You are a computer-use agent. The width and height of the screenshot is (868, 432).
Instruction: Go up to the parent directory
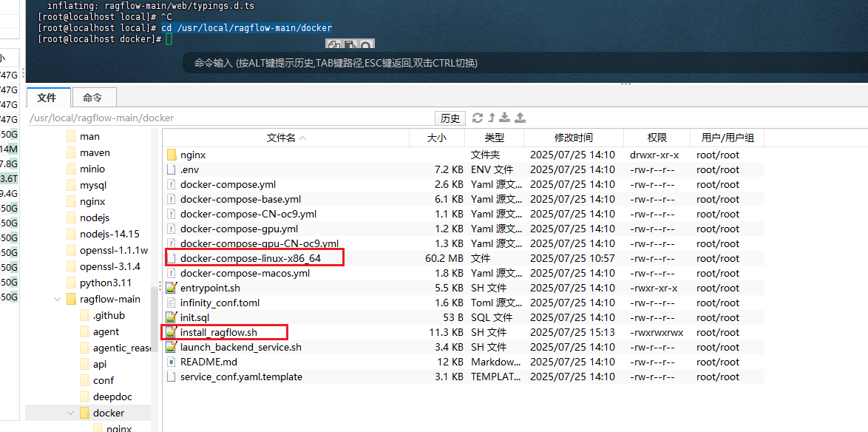tap(491, 118)
